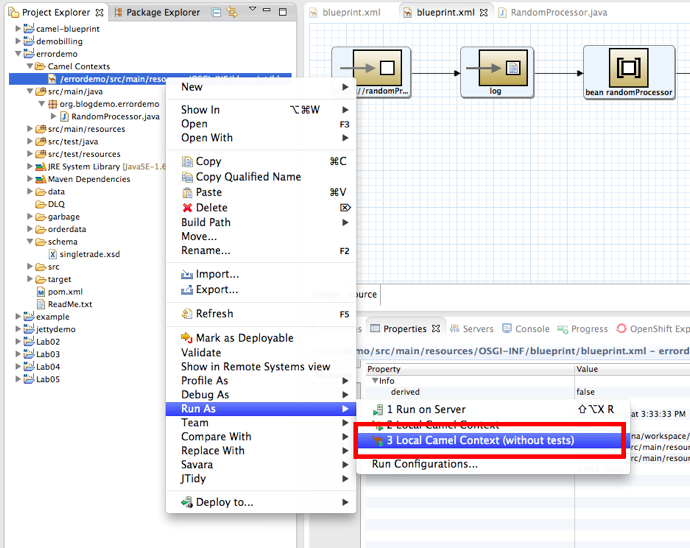Close the Properties view tab
Screen dimensions: 690x548
point(436,329)
